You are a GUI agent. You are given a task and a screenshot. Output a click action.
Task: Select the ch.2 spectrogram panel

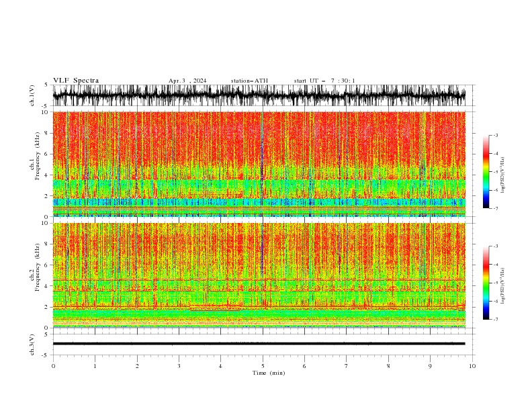tap(259, 275)
